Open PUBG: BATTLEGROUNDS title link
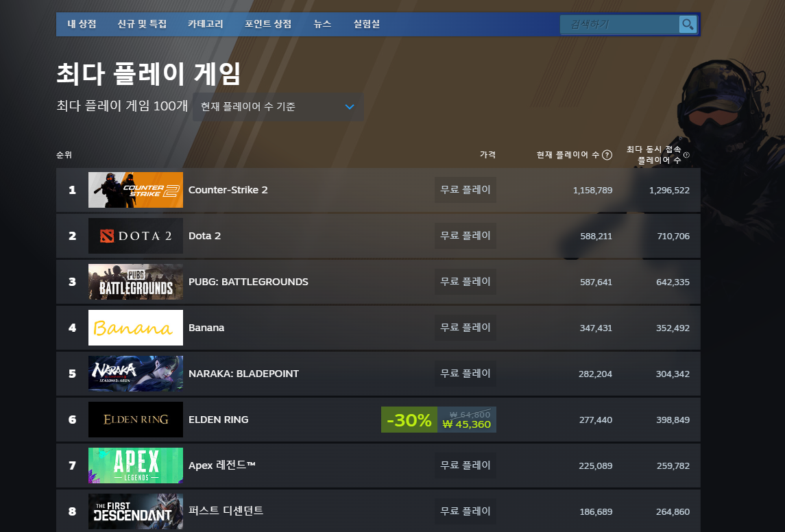This screenshot has height=532, width=785. click(x=248, y=282)
